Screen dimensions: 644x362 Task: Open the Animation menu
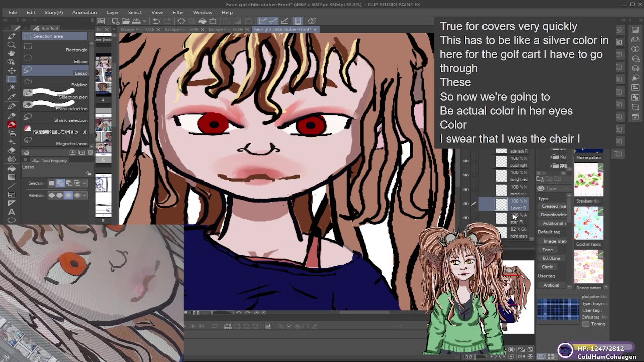tap(85, 12)
